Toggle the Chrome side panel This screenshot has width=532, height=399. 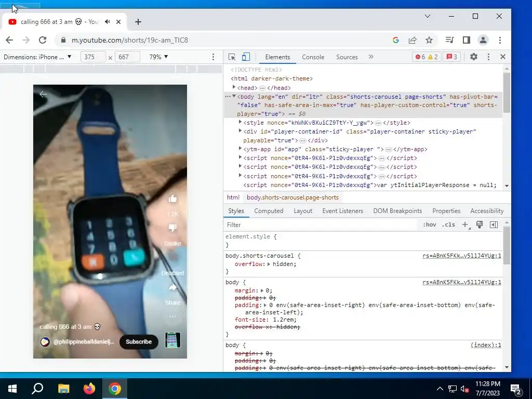(467, 40)
